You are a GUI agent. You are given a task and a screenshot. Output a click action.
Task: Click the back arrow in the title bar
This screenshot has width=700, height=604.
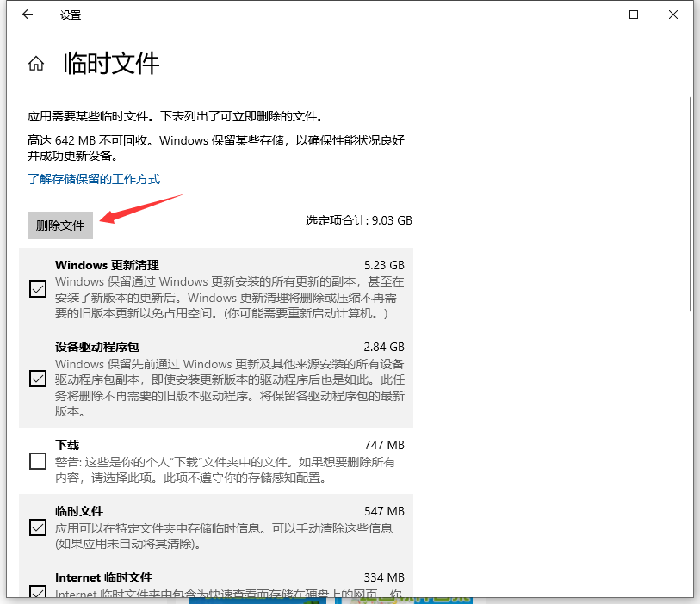tap(28, 15)
